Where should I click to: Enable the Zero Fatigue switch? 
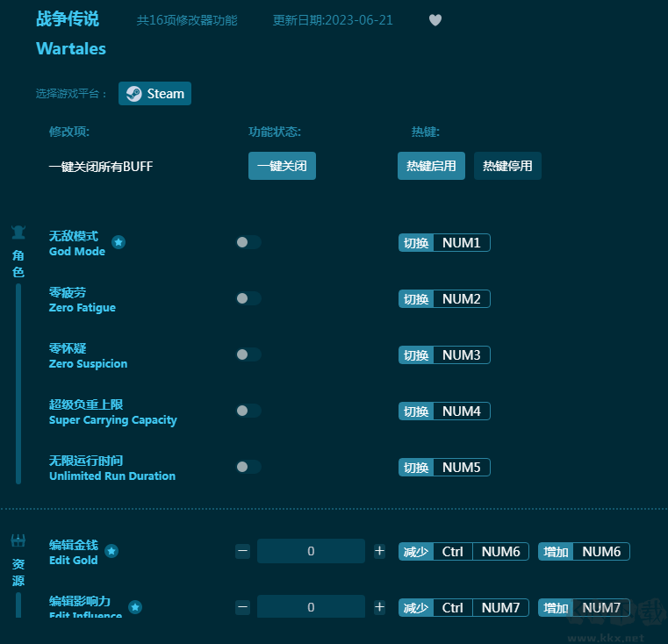248,298
